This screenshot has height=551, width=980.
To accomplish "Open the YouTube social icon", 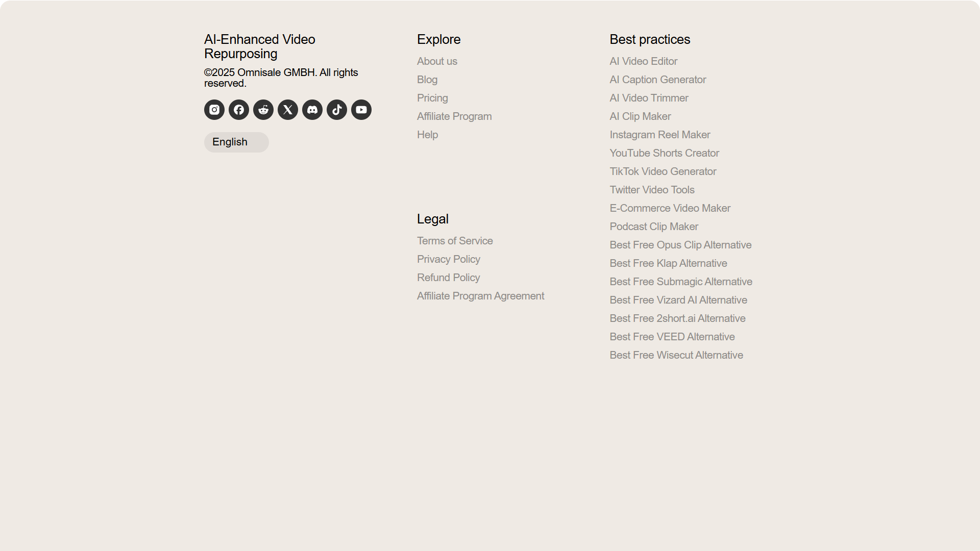I will (361, 110).
